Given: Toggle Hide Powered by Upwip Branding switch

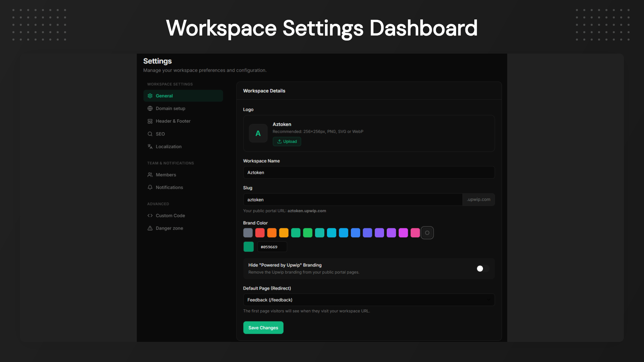Looking at the screenshot, I should point(483,269).
